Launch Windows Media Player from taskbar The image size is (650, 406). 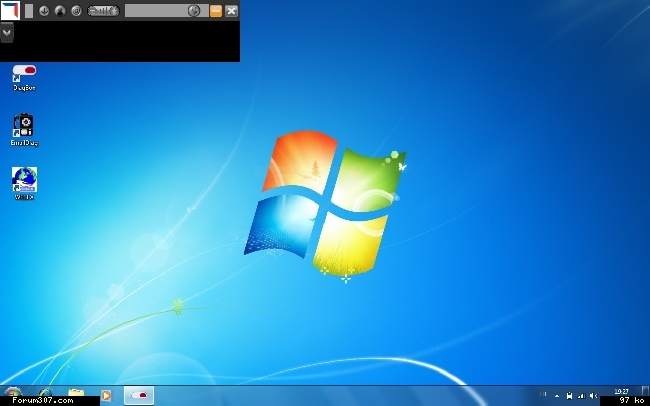[x=106, y=395]
